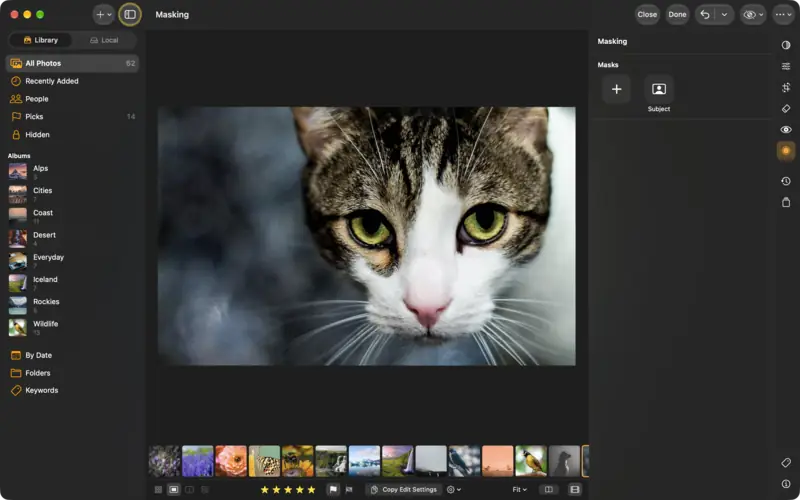Select the orange Masking tool icon
The image size is (800, 500).
(786, 151)
